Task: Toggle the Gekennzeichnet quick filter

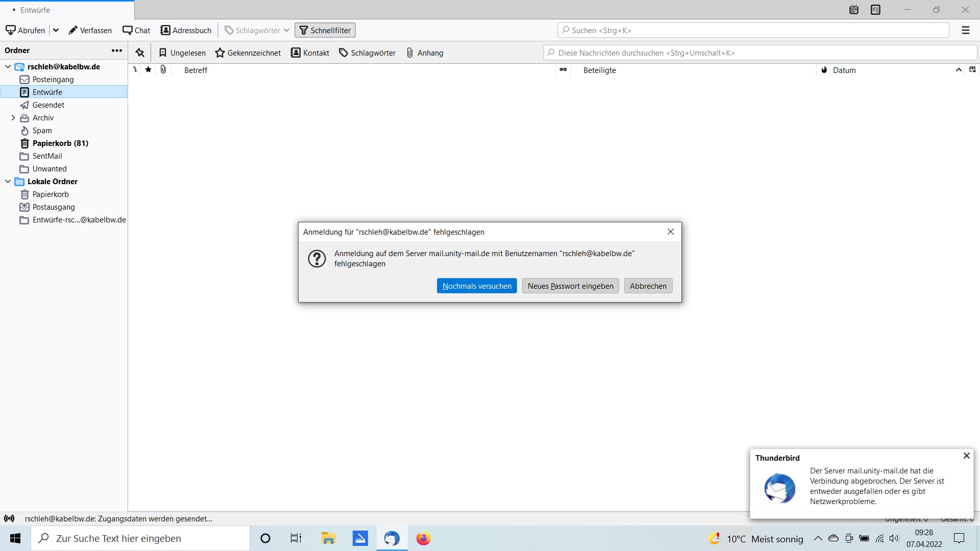Action: pyautogui.click(x=248, y=53)
